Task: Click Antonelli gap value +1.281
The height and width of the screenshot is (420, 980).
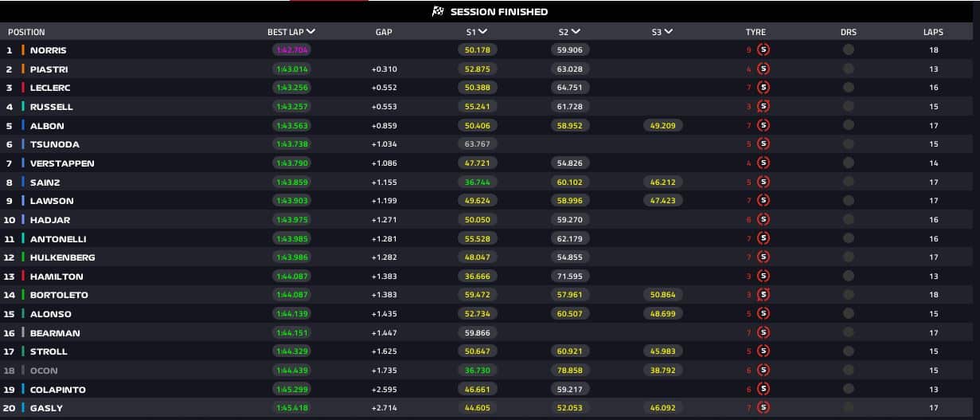Action: pyautogui.click(x=384, y=239)
